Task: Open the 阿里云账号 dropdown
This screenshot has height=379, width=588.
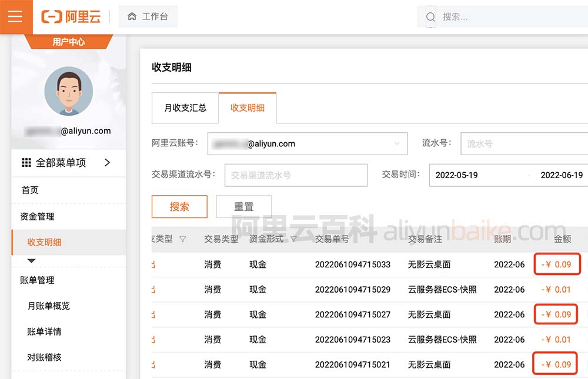Action: (308, 143)
